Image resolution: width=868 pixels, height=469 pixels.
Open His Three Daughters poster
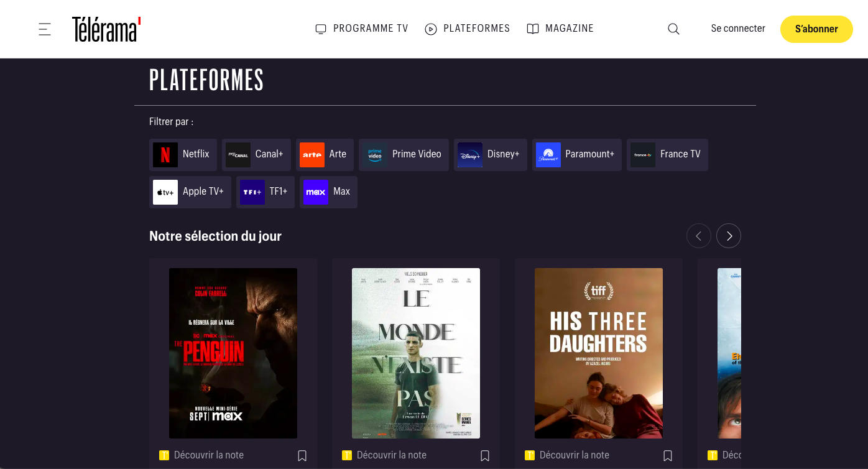tap(599, 353)
